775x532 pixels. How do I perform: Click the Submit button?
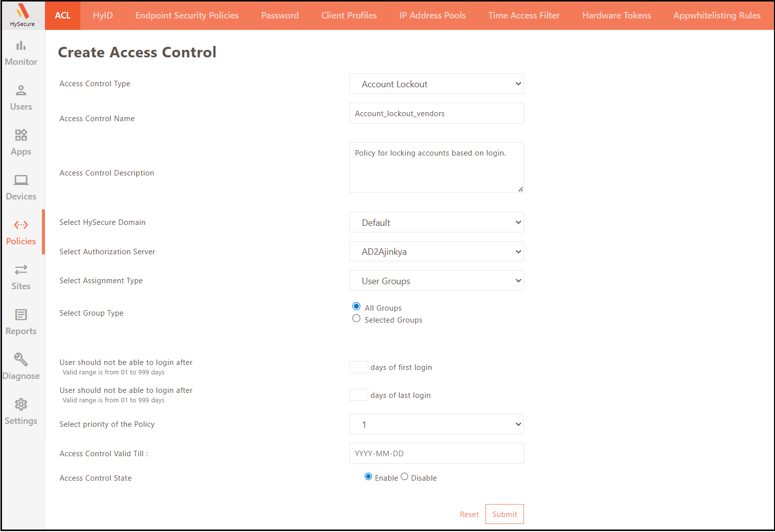505,514
